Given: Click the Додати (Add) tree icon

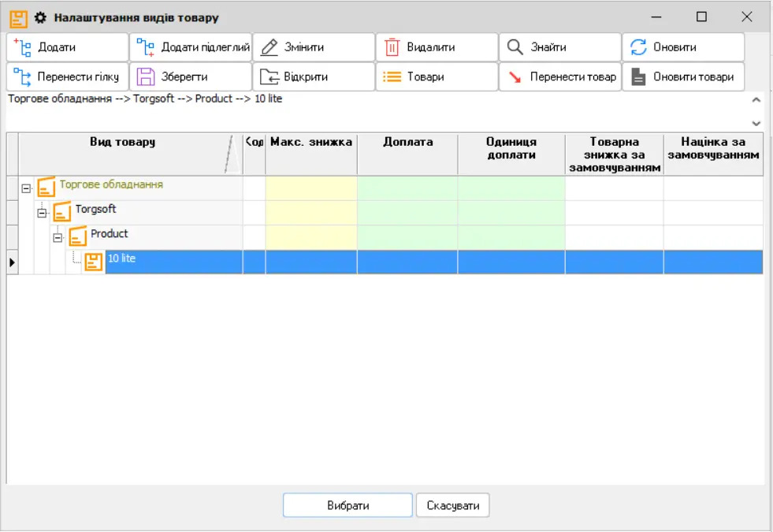Looking at the screenshot, I should tap(22, 47).
